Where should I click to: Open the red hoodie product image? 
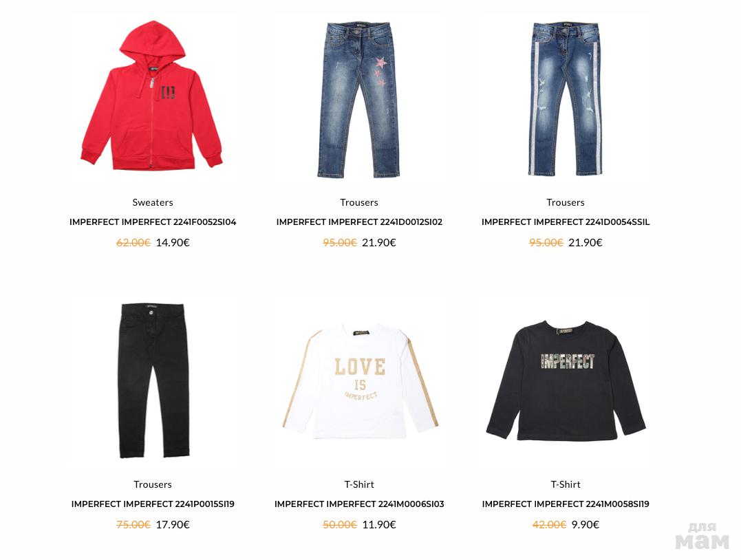152,94
